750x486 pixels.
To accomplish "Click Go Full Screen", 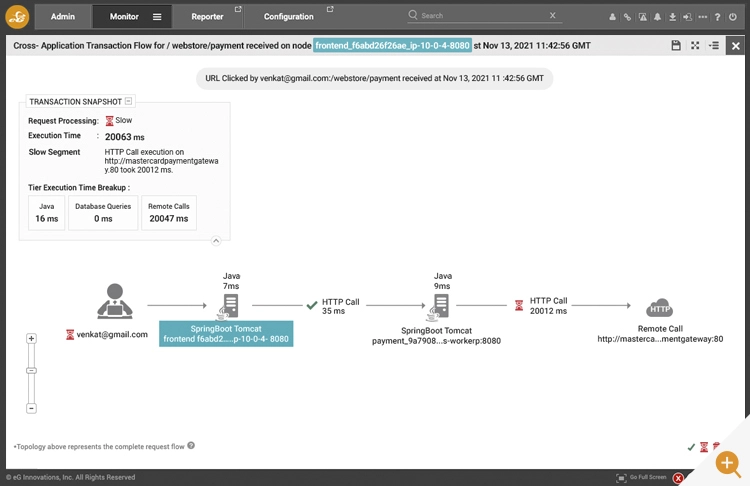I will [x=641, y=477].
